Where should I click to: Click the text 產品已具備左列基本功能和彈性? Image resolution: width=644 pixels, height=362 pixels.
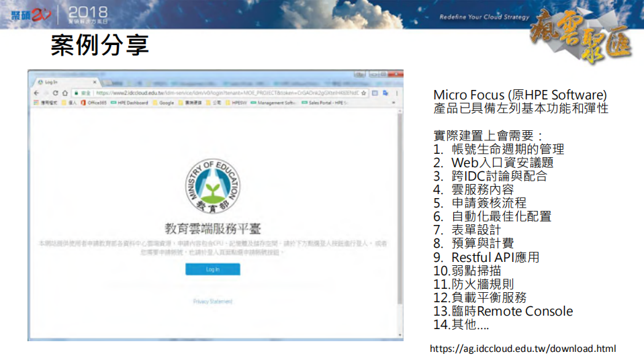(x=521, y=109)
